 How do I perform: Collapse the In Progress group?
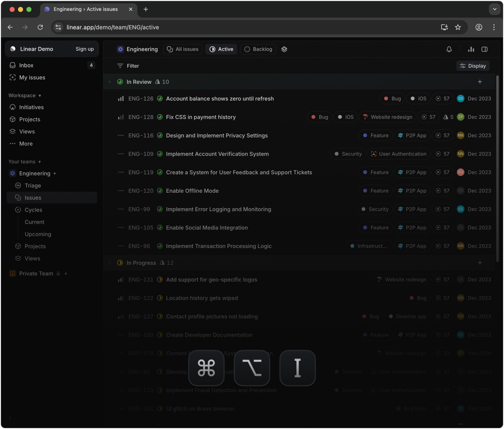tap(110, 263)
